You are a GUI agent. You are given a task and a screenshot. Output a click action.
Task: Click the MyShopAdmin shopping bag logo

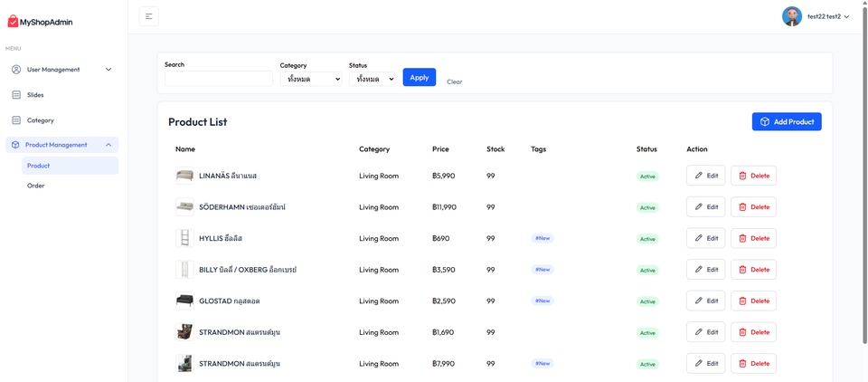[x=13, y=22]
